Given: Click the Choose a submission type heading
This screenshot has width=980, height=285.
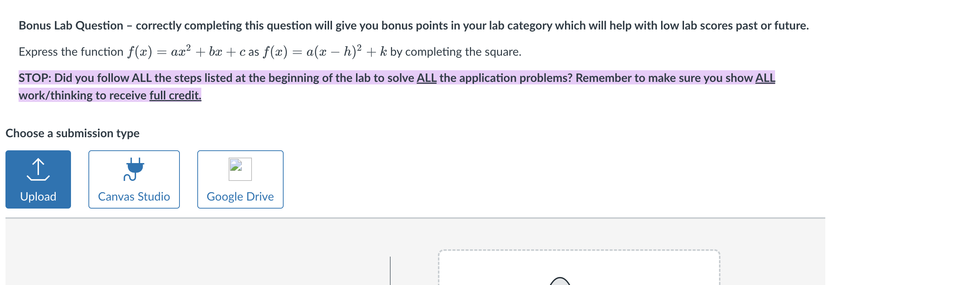Looking at the screenshot, I should point(73,133).
